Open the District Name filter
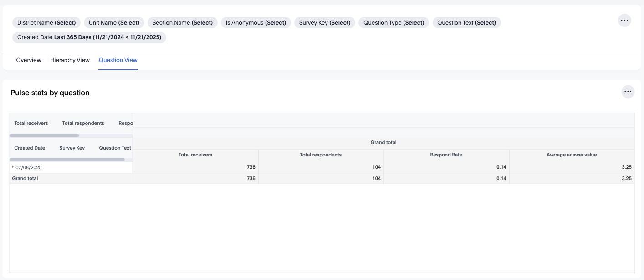 tap(46, 22)
